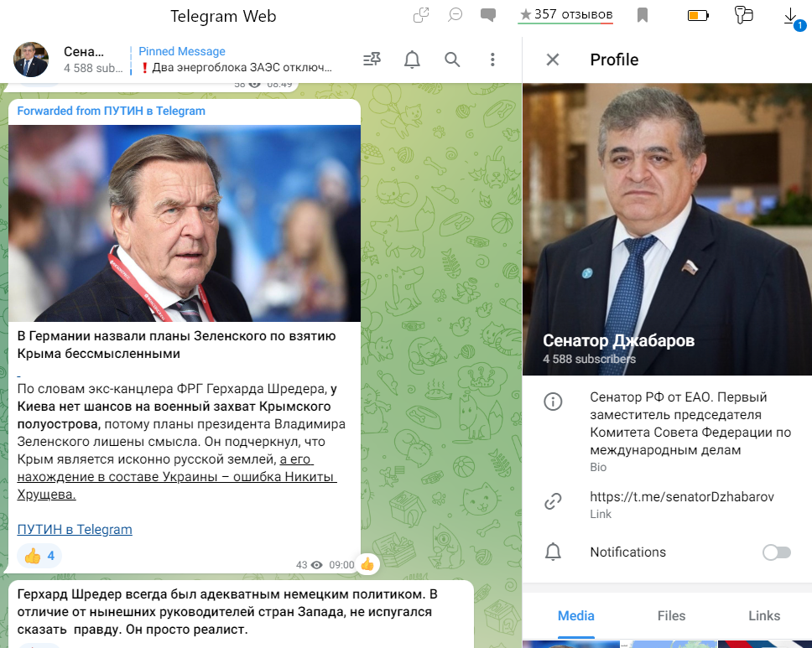Follow the 'ПУТИН в Telegram' link
This screenshot has width=812, height=648.
click(x=75, y=529)
